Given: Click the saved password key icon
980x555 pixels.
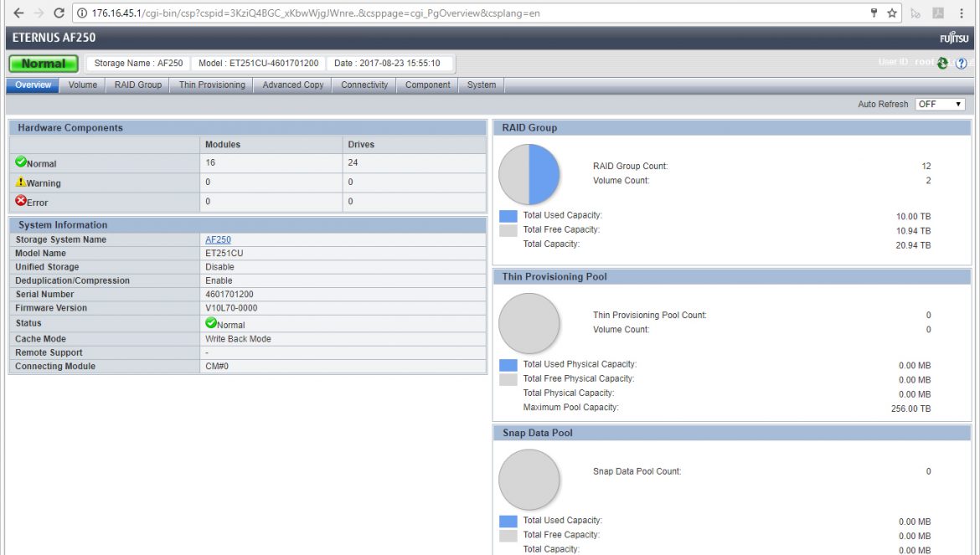Looking at the screenshot, I should [874, 13].
